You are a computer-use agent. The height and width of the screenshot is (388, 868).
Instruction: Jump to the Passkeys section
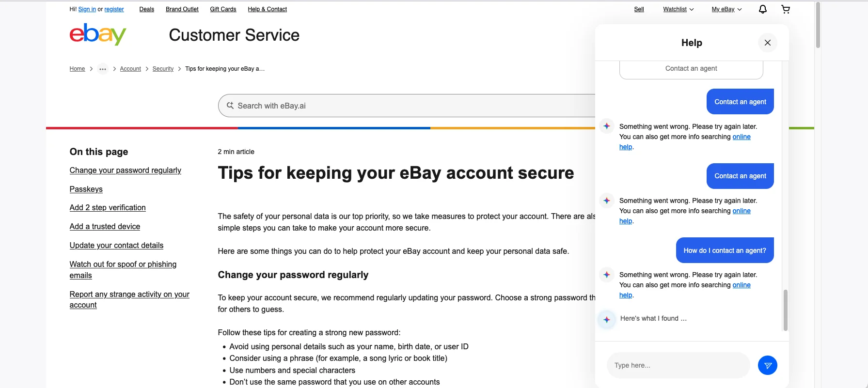[86, 189]
